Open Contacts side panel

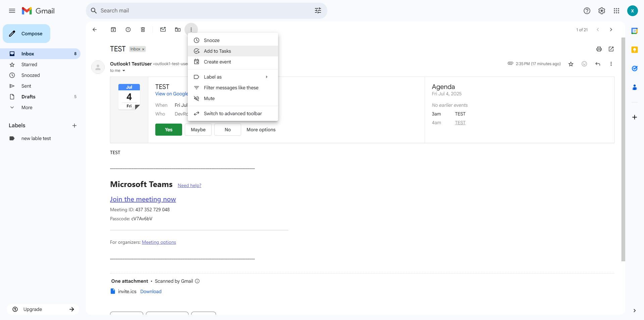point(635,87)
